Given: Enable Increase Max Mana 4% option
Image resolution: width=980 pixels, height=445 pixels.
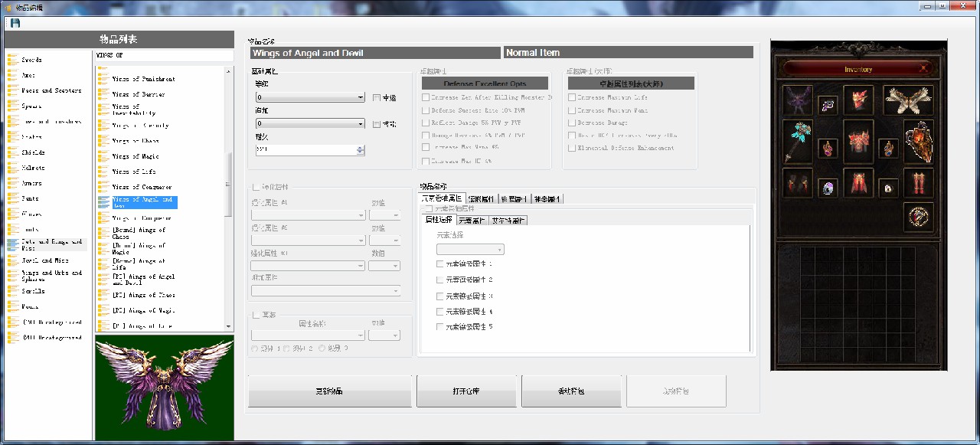Looking at the screenshot, I should pyautogui.click(x=426, y=148).
